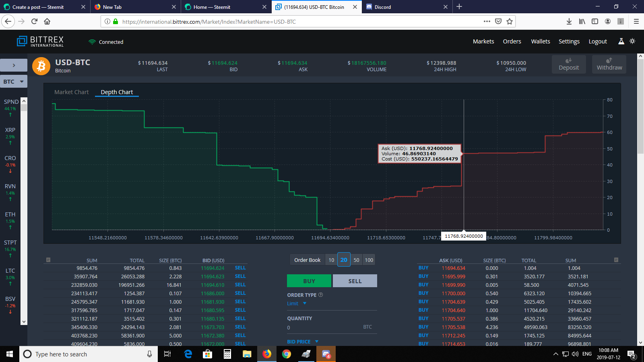Open the Bittrex labs flask icon
Image resolution: width=644 pixels, height=362 pixels.
621,41
